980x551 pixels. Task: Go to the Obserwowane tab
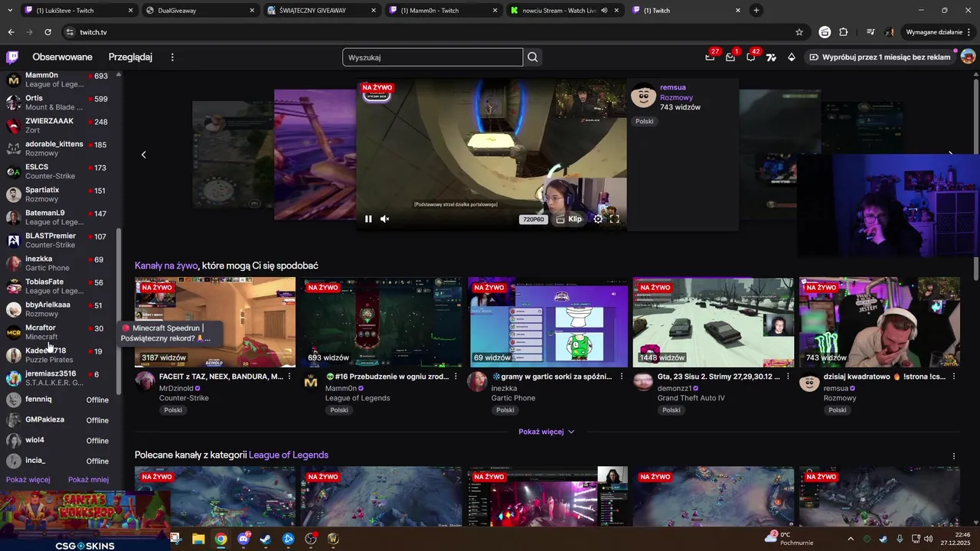tap(62, 57)
